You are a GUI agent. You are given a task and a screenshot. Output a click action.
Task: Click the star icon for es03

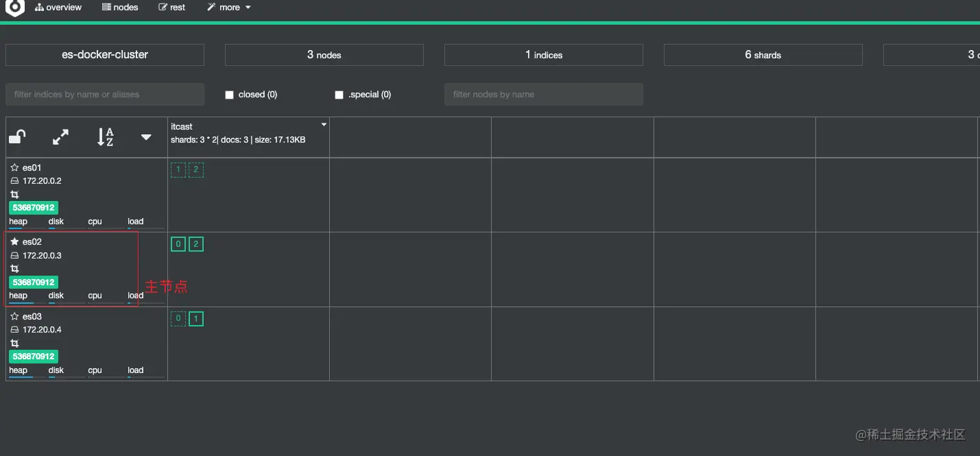click(14, 316)
